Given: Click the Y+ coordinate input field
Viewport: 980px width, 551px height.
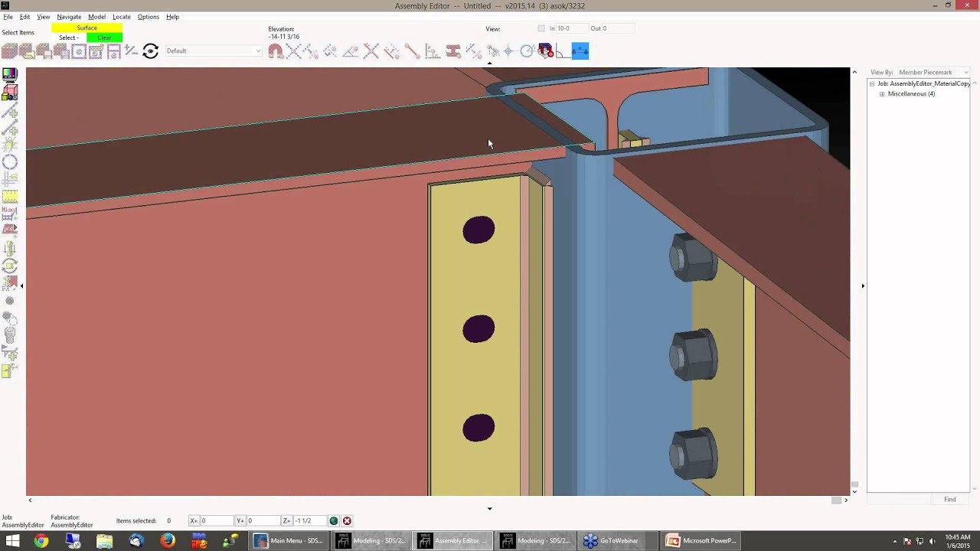Looking at the screenshot, I should coord(263,521).
